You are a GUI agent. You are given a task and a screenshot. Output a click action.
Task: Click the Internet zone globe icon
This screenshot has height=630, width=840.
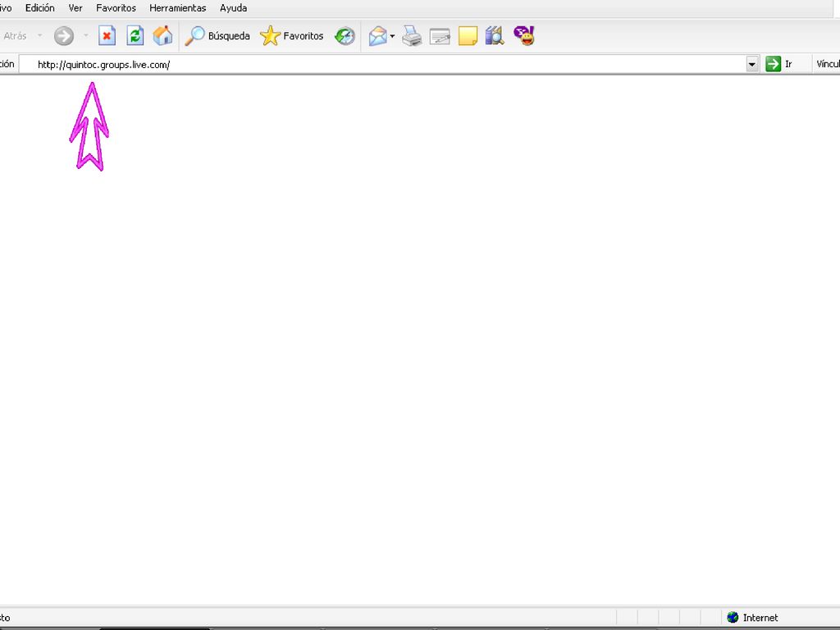click(x=733, y=617)
